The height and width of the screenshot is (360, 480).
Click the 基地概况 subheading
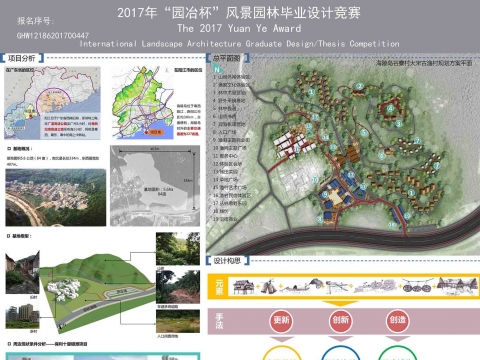(x=20, y=149)
